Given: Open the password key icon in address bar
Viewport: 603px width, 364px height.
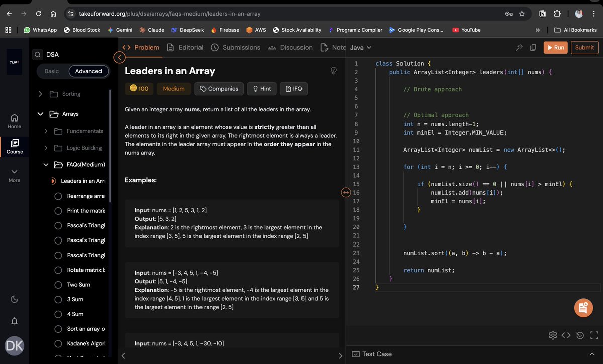Looking at the screenshot, I should pos(509,14).
